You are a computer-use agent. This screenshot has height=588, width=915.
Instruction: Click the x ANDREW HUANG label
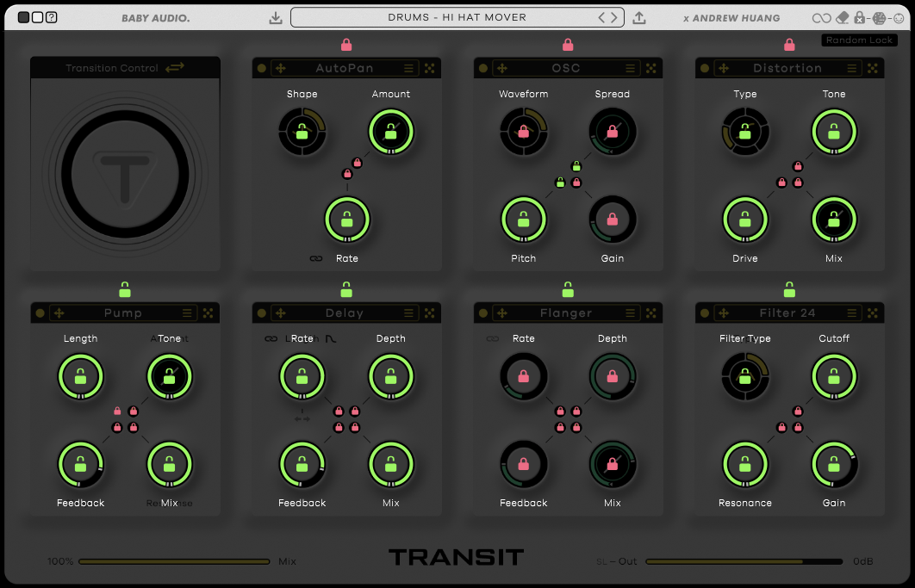coord(731,17)
